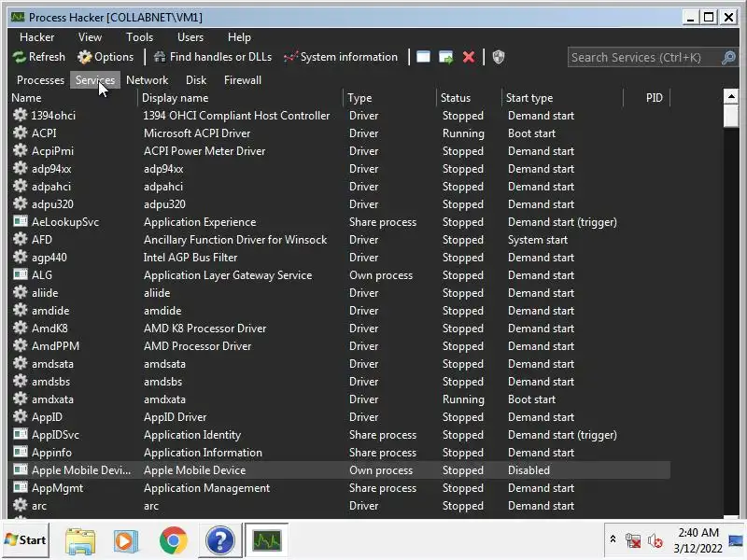
Task: Click the find window and thread icon
Action: click(x=446, y=57)
